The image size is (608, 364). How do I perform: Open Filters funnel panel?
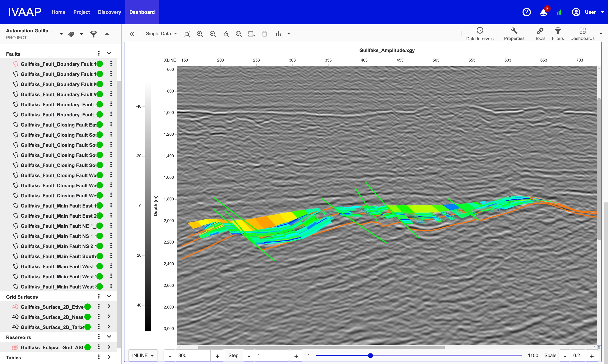click(558, 34)
